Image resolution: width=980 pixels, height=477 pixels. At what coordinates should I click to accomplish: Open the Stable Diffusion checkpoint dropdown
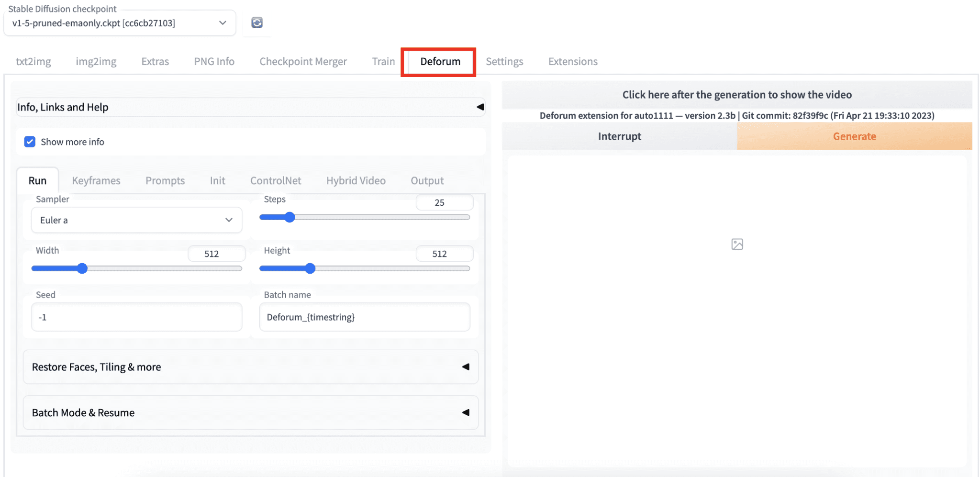(120, 23)
